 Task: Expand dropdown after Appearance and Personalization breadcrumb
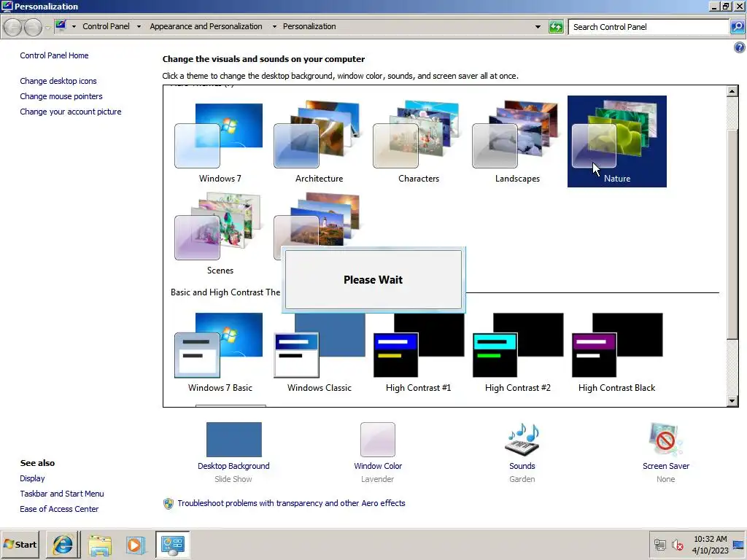[274, 27]
